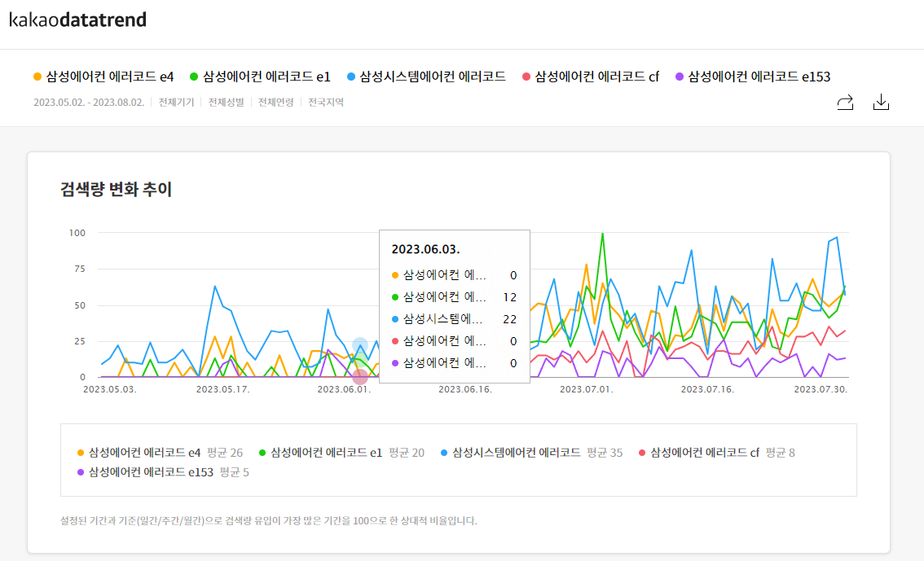Click highlighted blue data point on chart

click(360, 345)
